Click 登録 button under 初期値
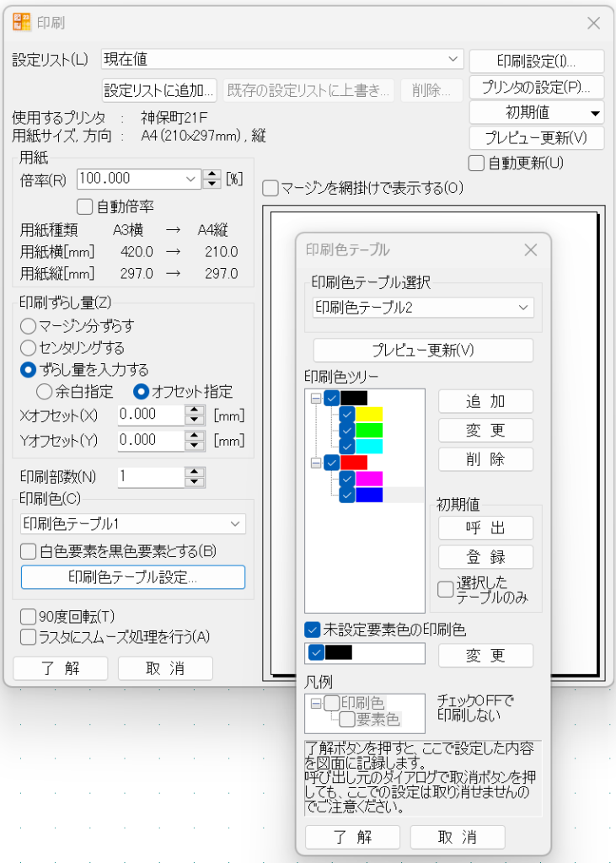 (x=485, y=557)
